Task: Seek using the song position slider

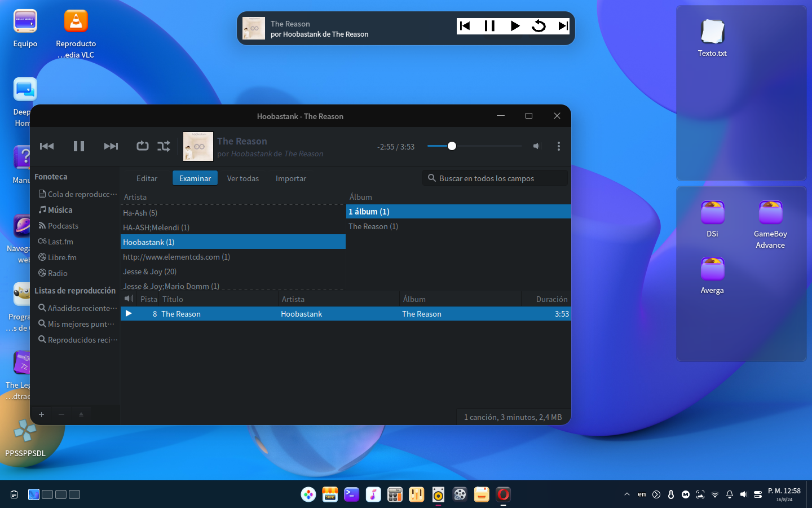Action: pos(475,146)
